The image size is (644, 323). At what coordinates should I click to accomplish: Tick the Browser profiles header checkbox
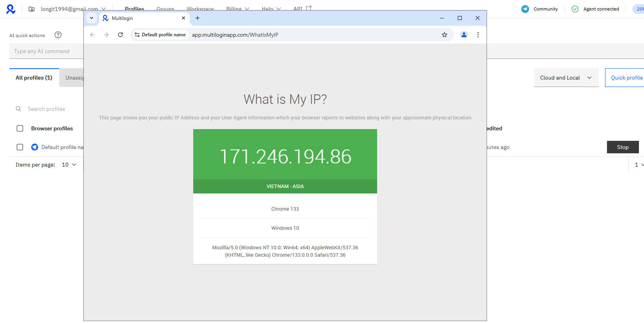click(x=20, y=128)
